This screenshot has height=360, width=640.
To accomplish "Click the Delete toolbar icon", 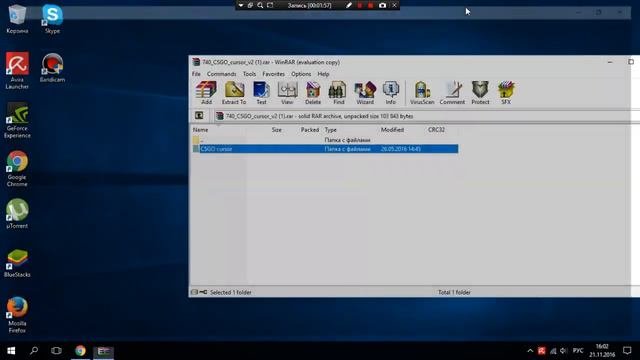I will (313, 93).
